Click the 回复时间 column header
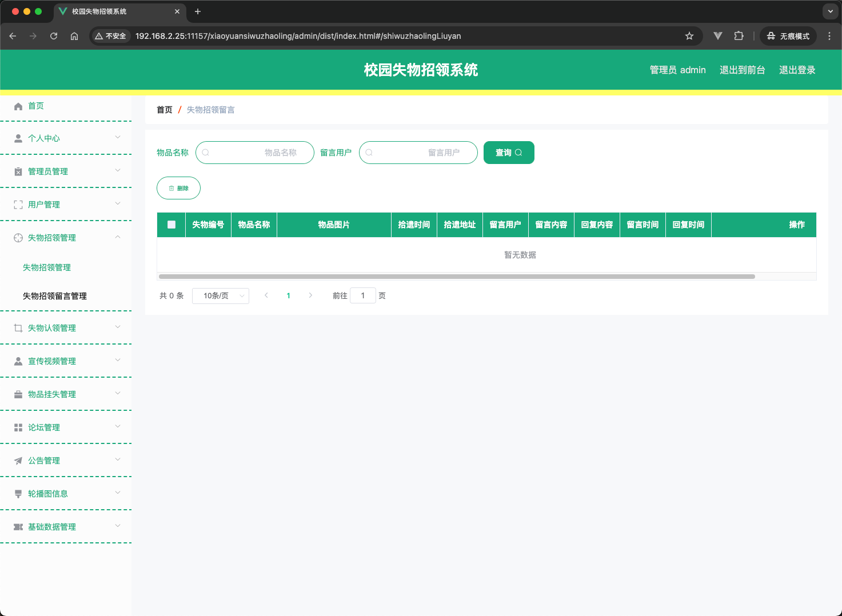 coord(688,225)
